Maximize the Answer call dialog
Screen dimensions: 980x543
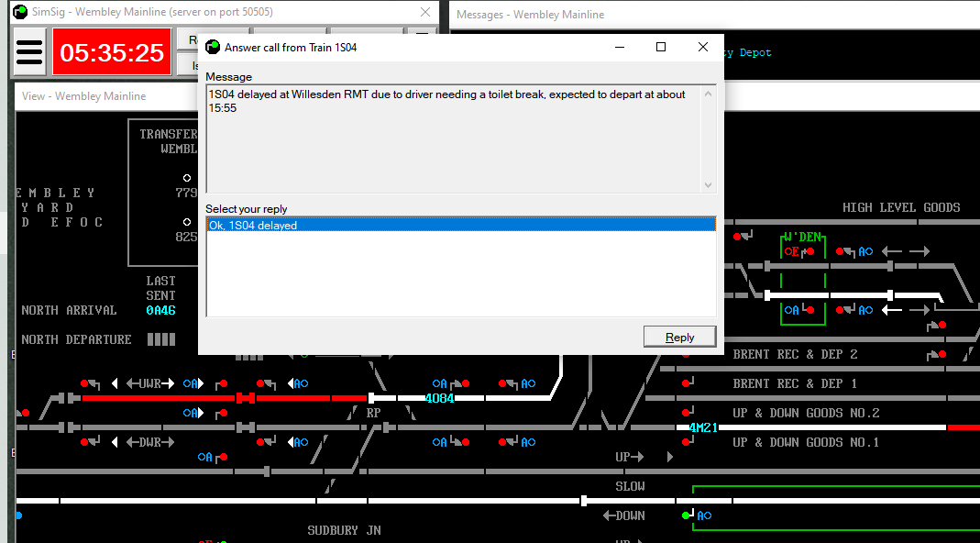click(661, 47)
